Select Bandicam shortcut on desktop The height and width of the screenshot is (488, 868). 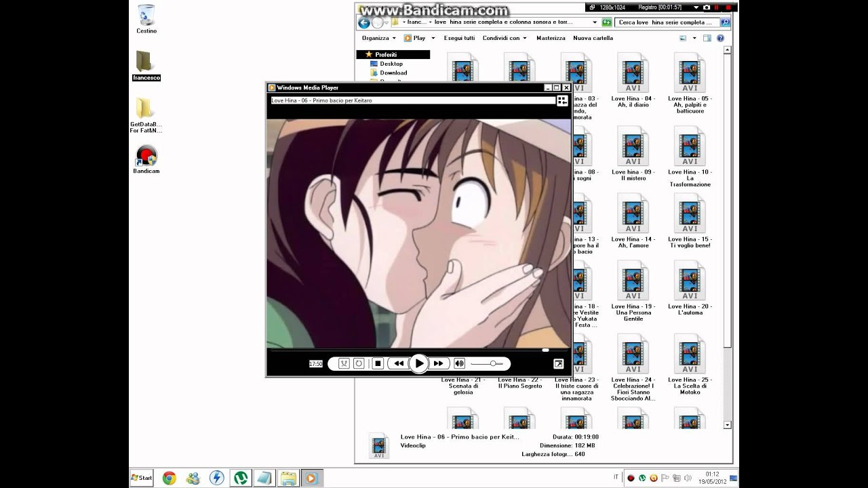pyautogui.click(x=146, y=160)
